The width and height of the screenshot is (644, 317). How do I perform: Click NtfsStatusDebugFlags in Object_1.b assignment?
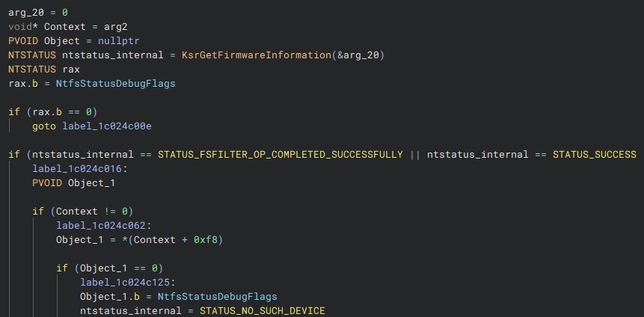pyautogui.click(x=217, y=297)
